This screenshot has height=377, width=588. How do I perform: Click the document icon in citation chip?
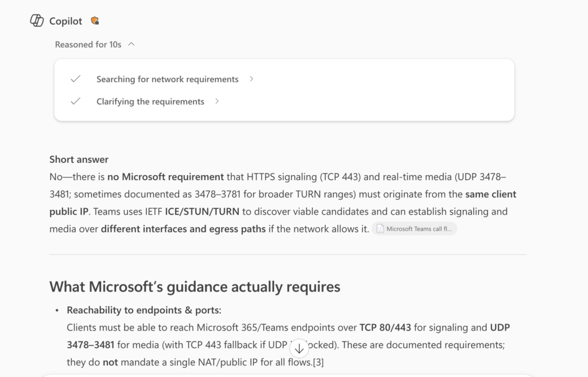tap(380, 229)
